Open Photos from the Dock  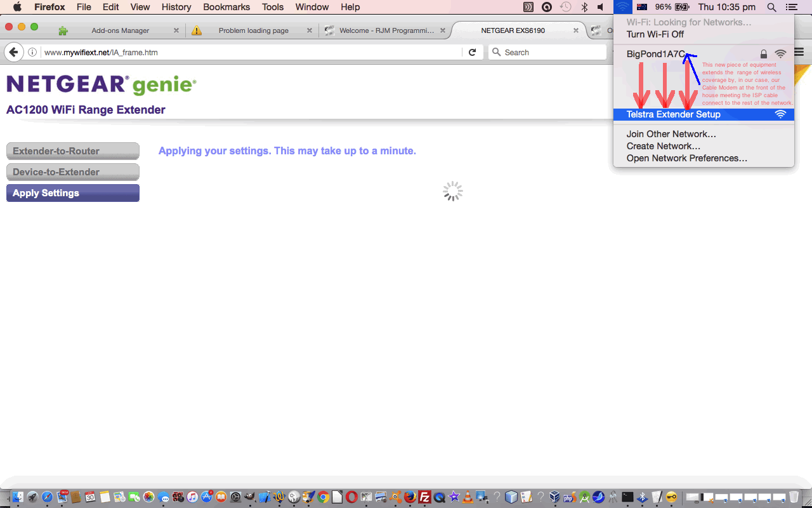(x=148, y=497)
